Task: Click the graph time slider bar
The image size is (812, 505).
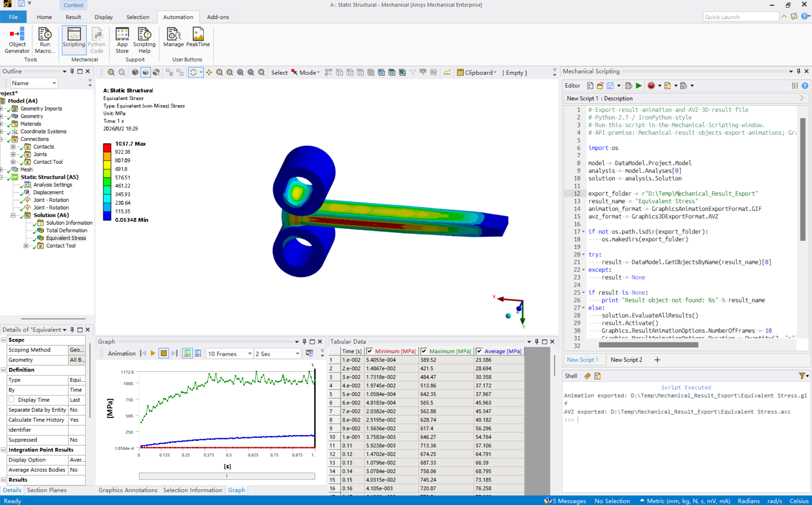Action: coord(227,476)
